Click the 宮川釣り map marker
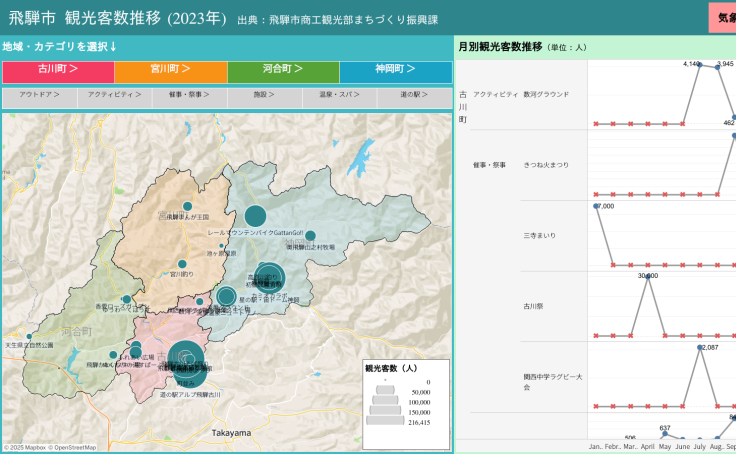This screenshot has width=736, height=454. (181, 265)
